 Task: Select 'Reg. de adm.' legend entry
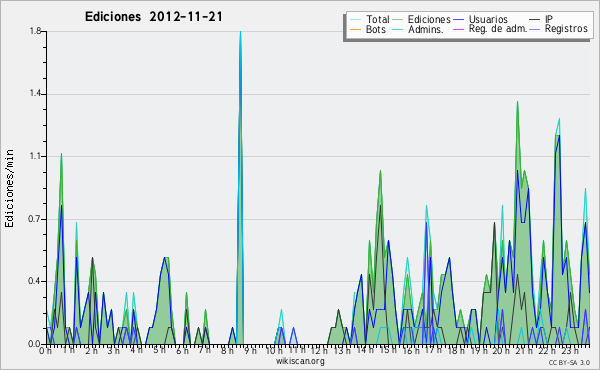498,29
